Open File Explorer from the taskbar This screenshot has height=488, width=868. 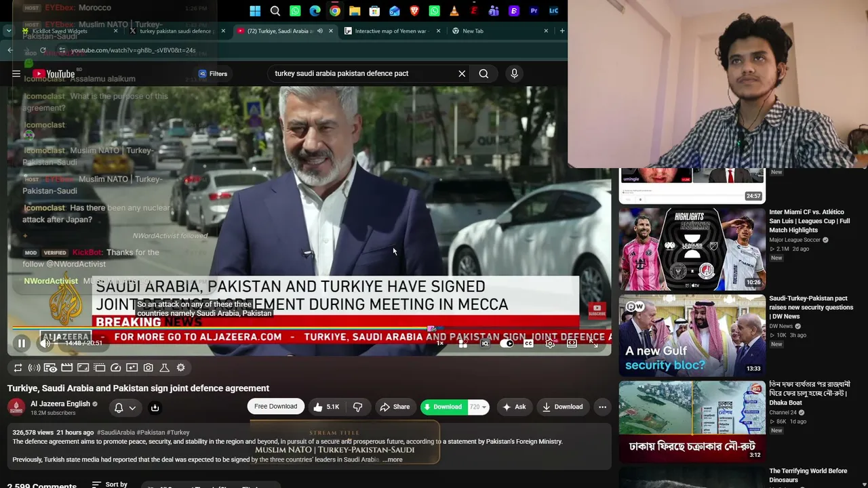355,11
